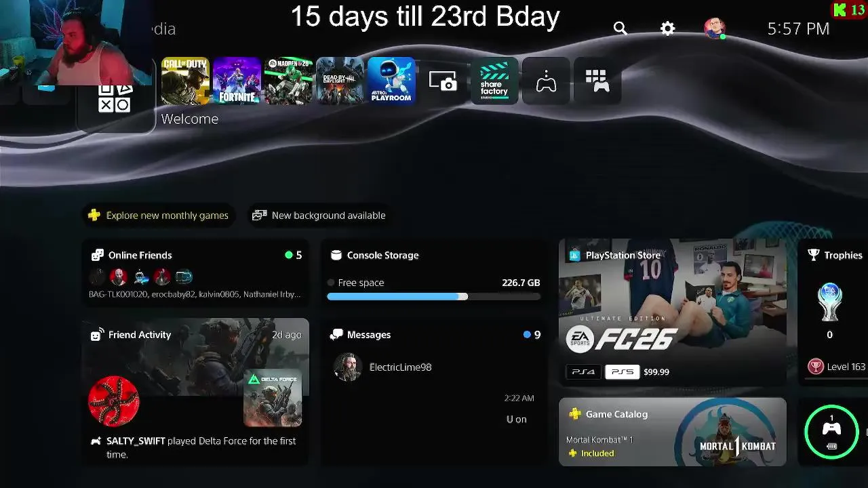Click the Trophies heading
This screenshot has width=868, height=488.
tap(843, 256)
